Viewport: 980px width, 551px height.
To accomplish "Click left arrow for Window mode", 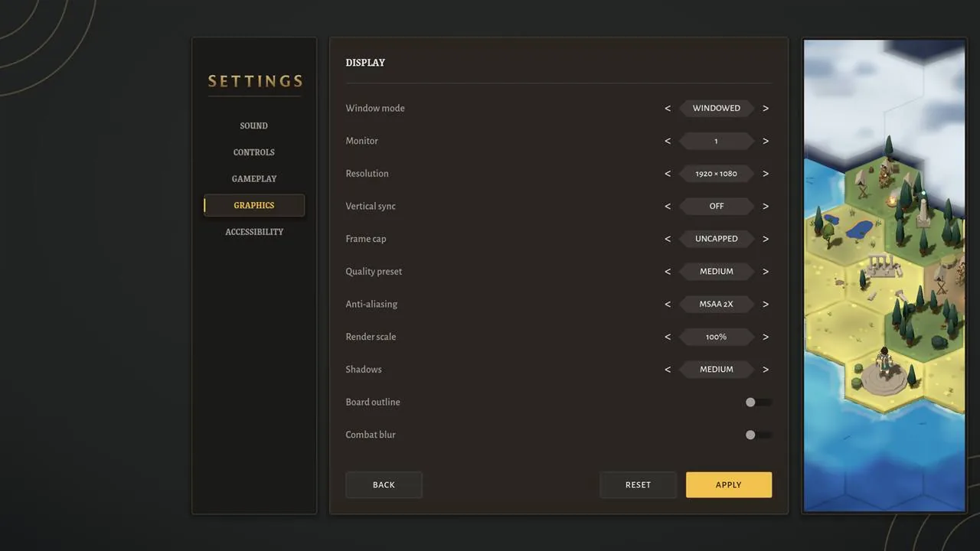I will pos(668,108).
